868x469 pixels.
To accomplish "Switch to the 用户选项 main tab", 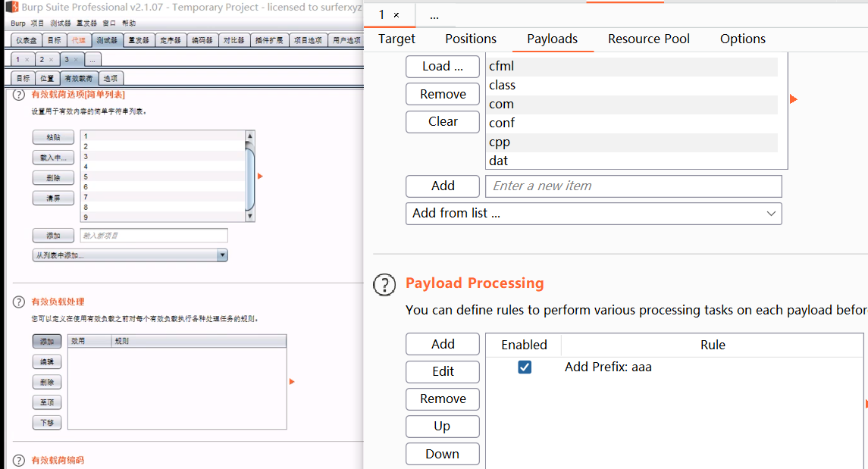I will click(x=346, y=40).
